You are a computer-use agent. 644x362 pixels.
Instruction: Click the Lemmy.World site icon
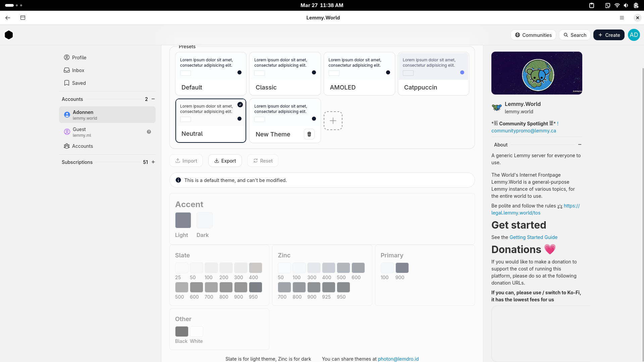(497, 108)
